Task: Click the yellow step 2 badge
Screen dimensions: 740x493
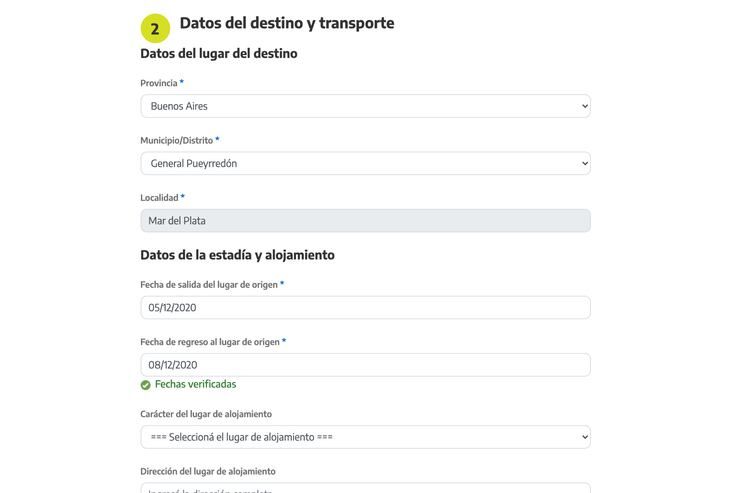Action: coord(155,28)
